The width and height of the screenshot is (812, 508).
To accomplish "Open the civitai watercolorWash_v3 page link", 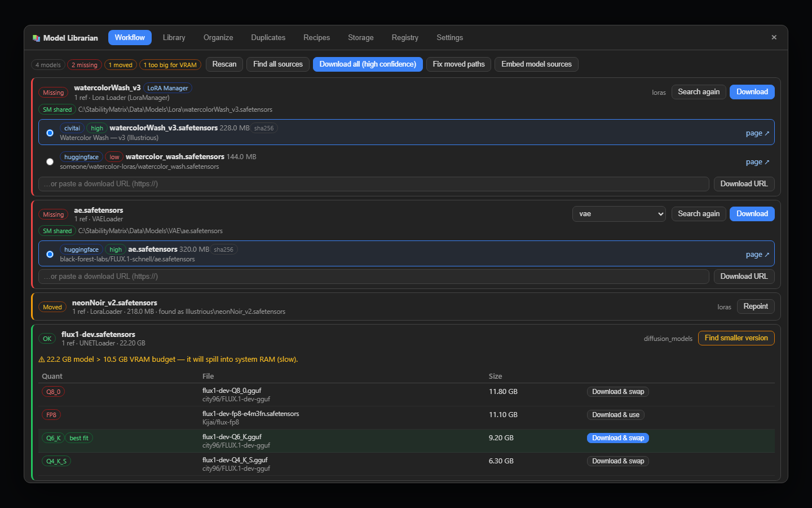I will tap(757, 133).
